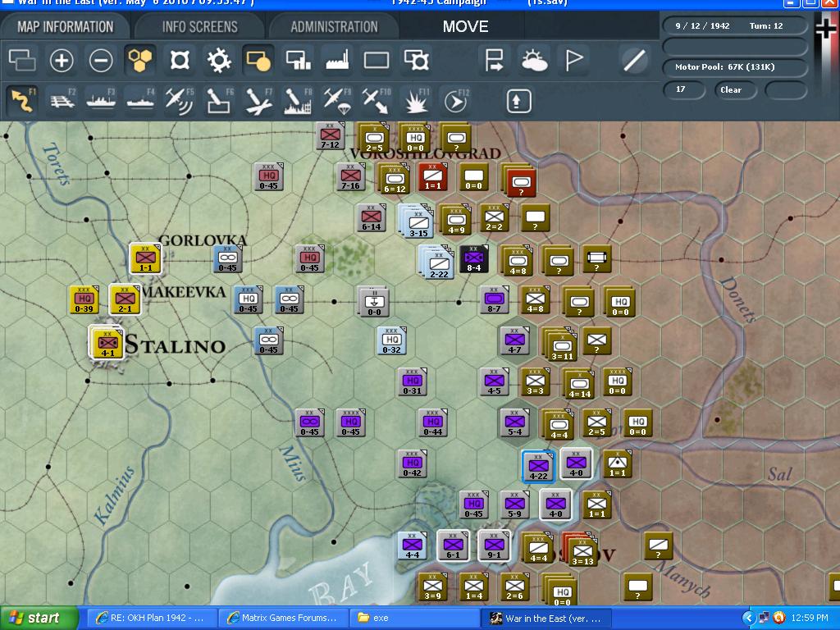Click War in the East taskbar button

(x=546, y=619)
